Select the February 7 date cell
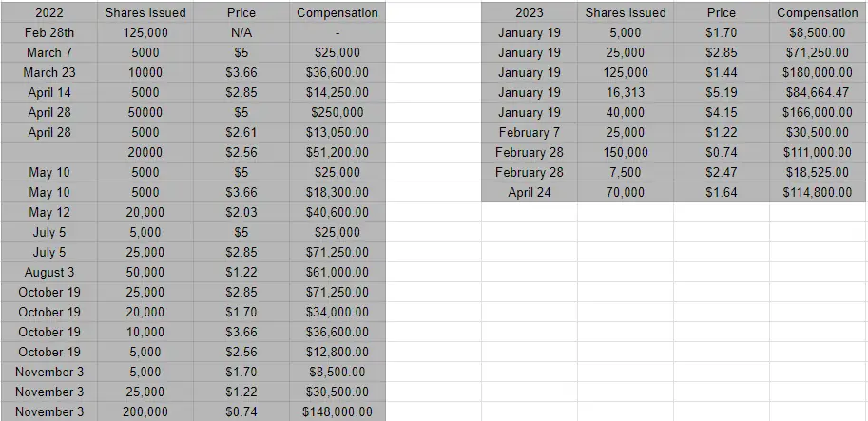The image size is (868, 421). pos(529,133)
